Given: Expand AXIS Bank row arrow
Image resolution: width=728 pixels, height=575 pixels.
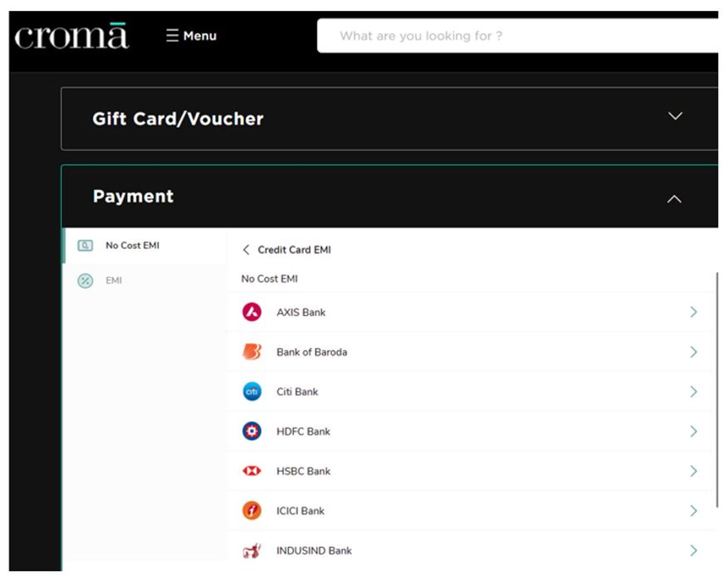Looking at the screenshot, I should tap(693, 312).
